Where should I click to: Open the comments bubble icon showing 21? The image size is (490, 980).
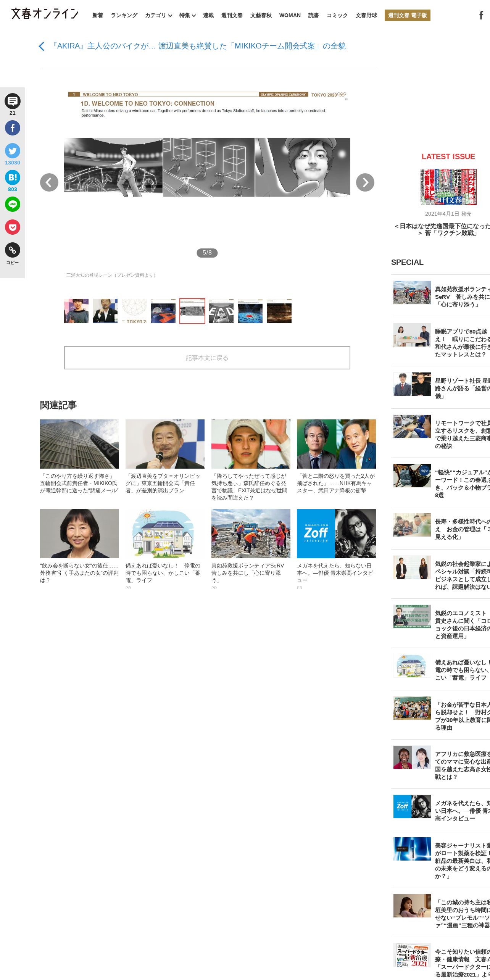point(13,101)
